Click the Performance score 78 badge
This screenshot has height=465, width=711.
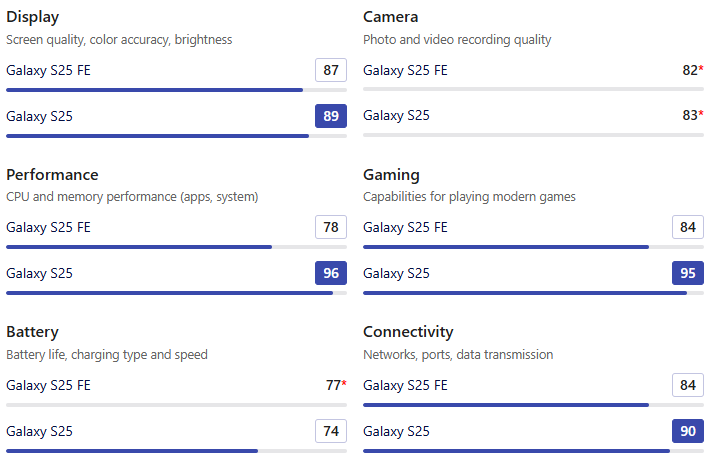click(x=331, y=227)
